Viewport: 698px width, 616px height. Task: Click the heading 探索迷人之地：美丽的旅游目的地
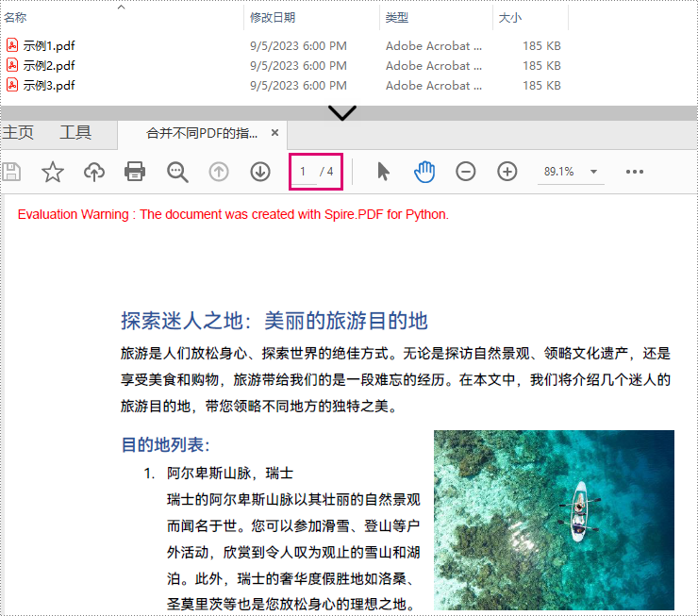274,321
